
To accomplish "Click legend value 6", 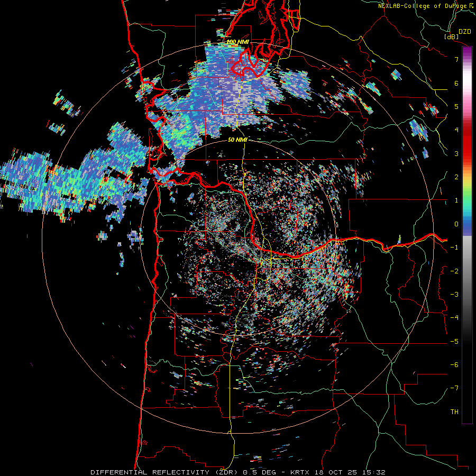I will pos(456,83).
